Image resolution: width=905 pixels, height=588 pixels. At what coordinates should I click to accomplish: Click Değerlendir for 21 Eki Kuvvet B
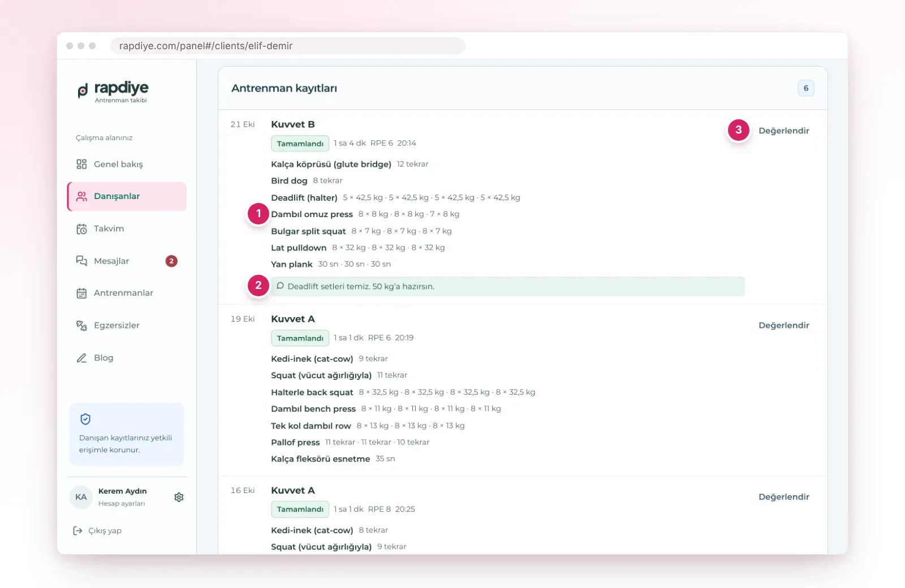[783, 131]
